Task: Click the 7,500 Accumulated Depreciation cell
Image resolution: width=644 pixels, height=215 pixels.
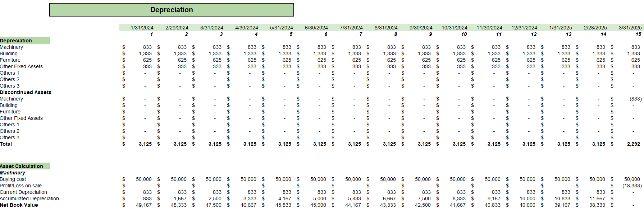Action: coord(424,198)
